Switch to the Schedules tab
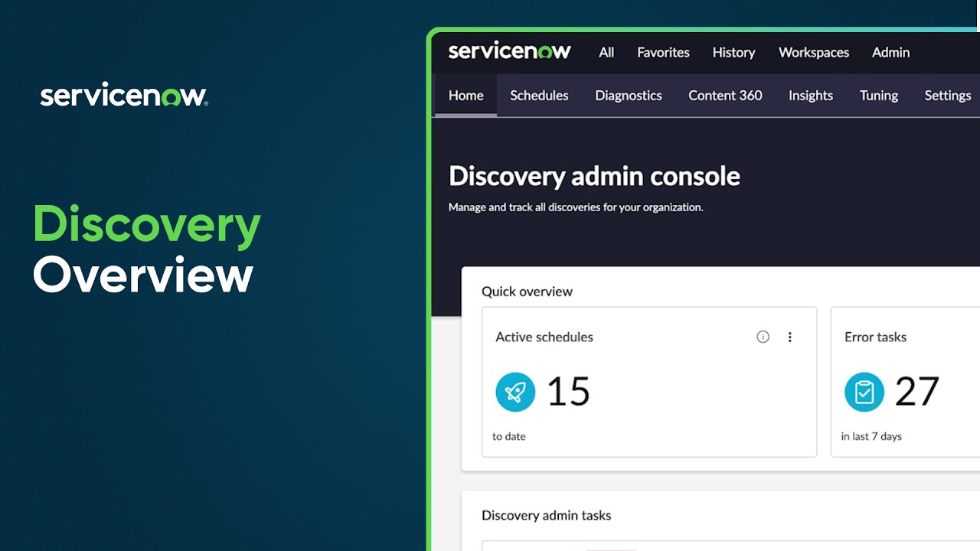The height and width of the screenshot is (551, 980). pyautogui.click(x=539, y=95)
